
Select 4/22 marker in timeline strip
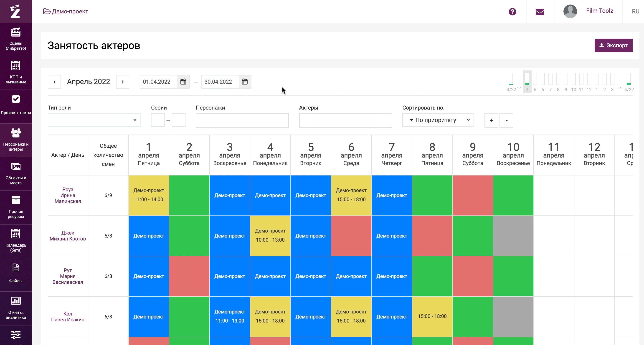(x=629, y=82)
